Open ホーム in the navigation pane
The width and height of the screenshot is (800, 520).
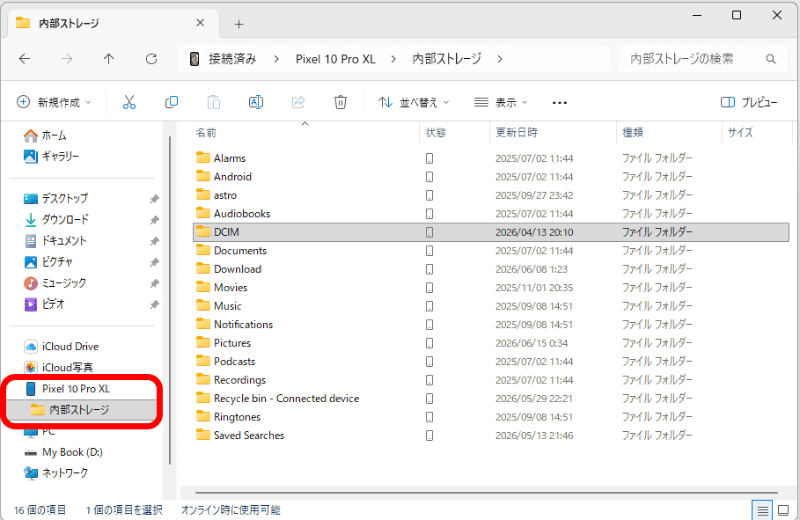(45, 135)
